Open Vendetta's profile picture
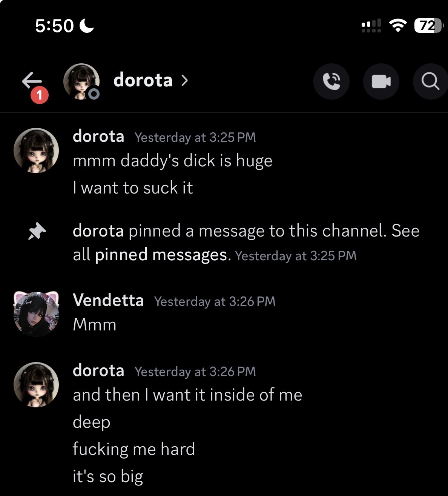448x496 pixels. (x=36, y=314)
